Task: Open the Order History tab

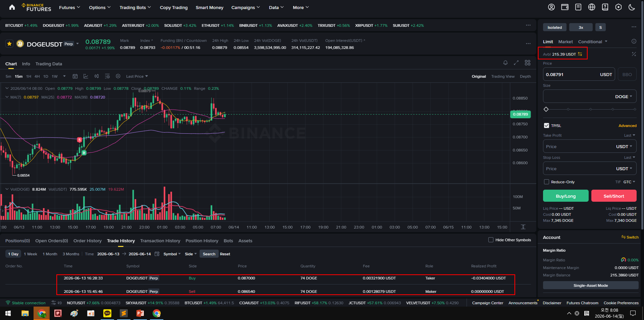Action: click(87, 241)
